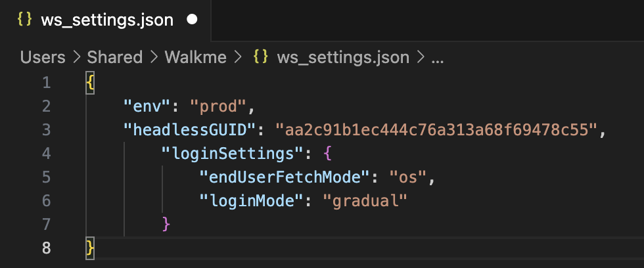This screenshot has height=268, width=644.
Task: Open the Users breadcrumb segment
Action: click(43, 57)
